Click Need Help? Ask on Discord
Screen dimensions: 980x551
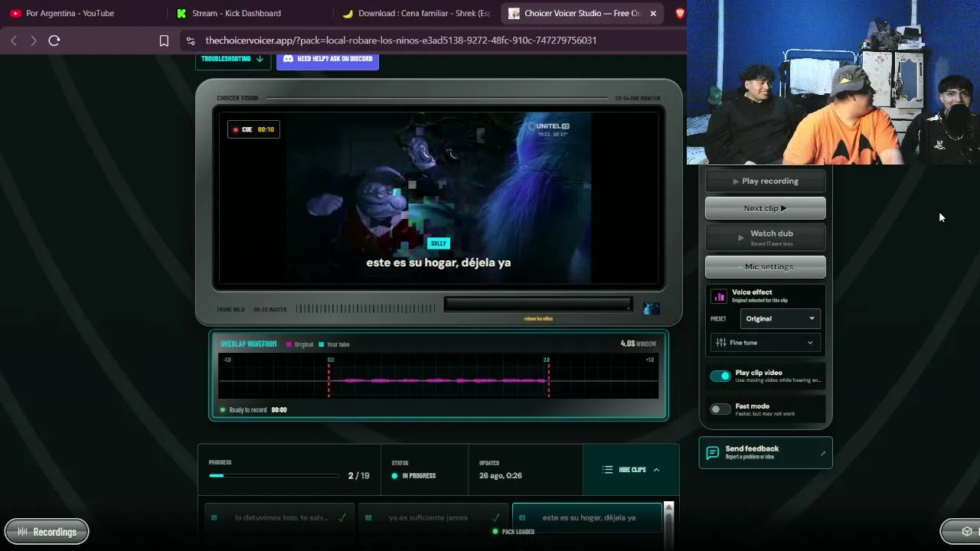click(x=328, y=59)
